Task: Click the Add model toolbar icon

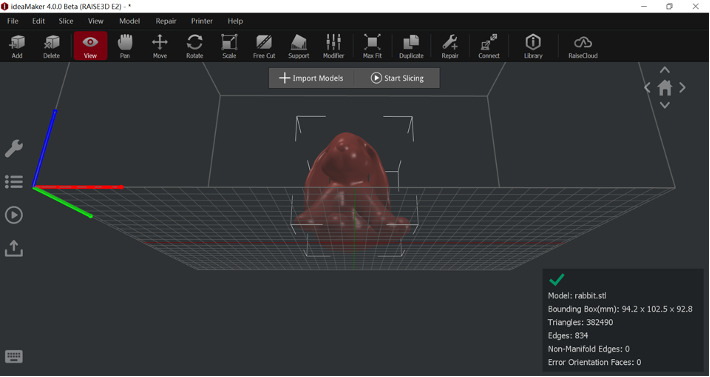Action: tap(17, 46)
